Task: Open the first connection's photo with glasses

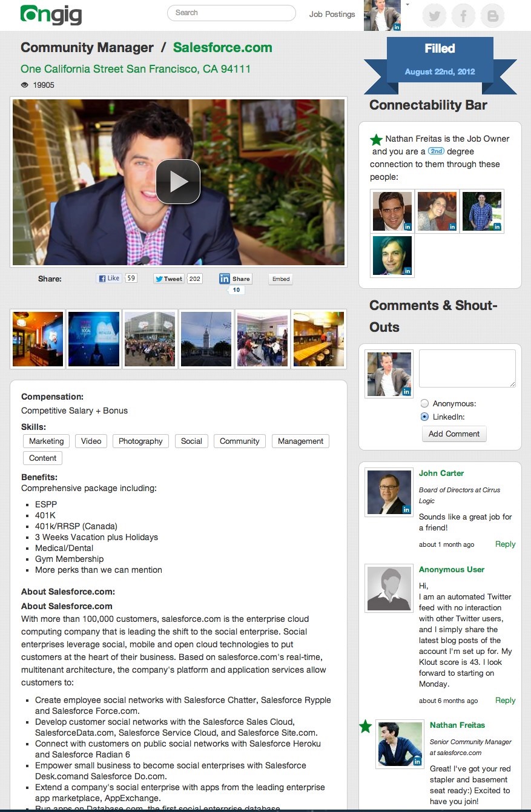Action: [x=392, y=211]
